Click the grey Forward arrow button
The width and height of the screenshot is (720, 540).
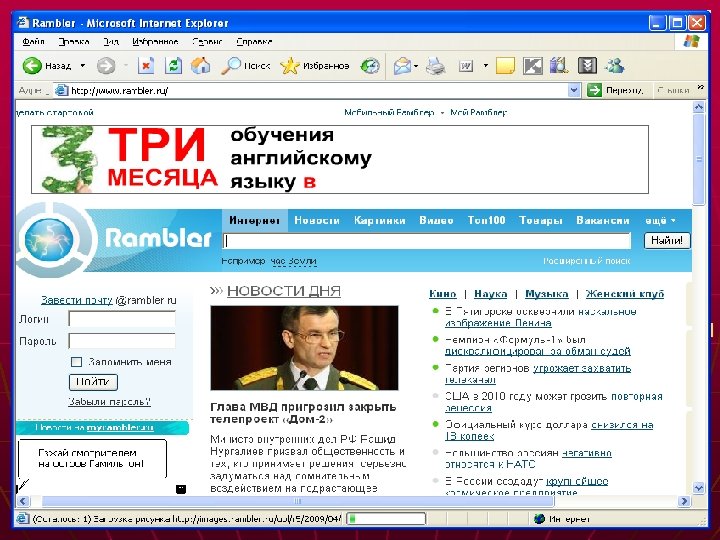point(106,66)
